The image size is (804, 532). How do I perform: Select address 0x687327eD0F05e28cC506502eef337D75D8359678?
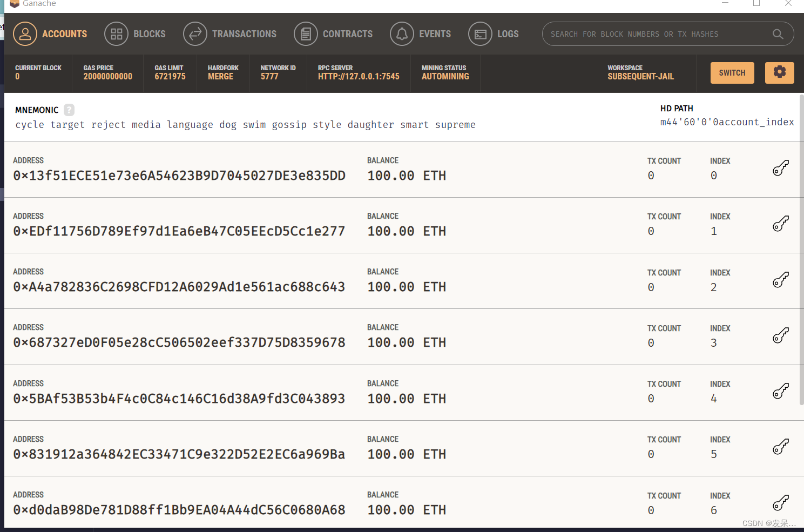[x=179, y=342]
